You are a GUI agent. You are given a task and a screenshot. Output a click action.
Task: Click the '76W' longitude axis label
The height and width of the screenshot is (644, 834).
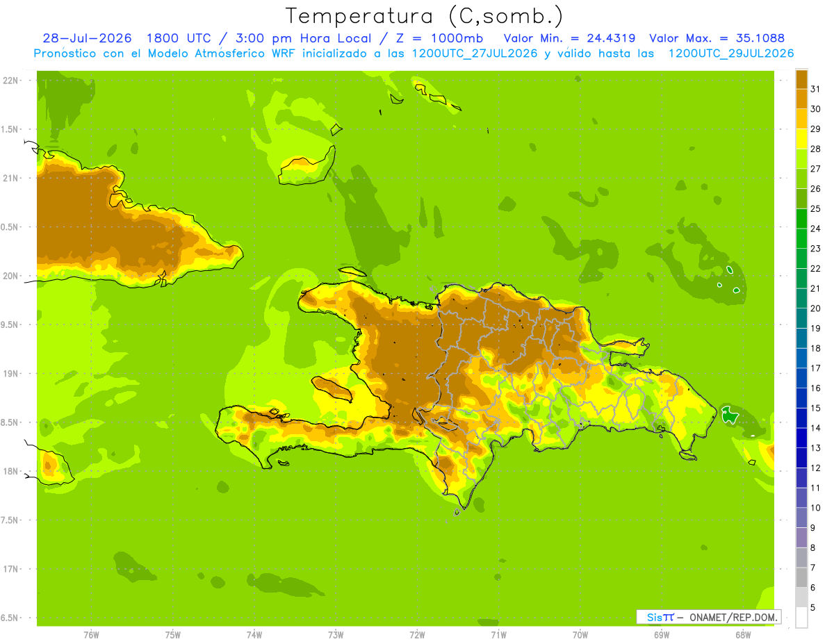(x=91, y=635)
